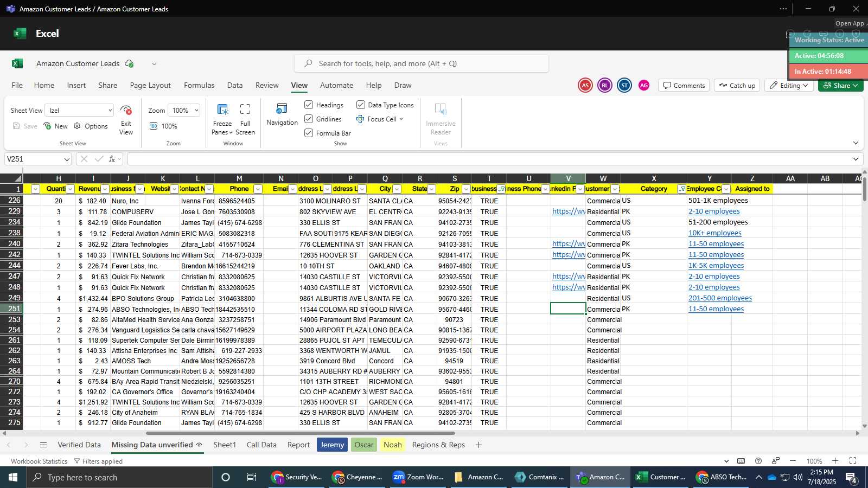Toggle the Data Type Icons checkbox

point(361,105)
